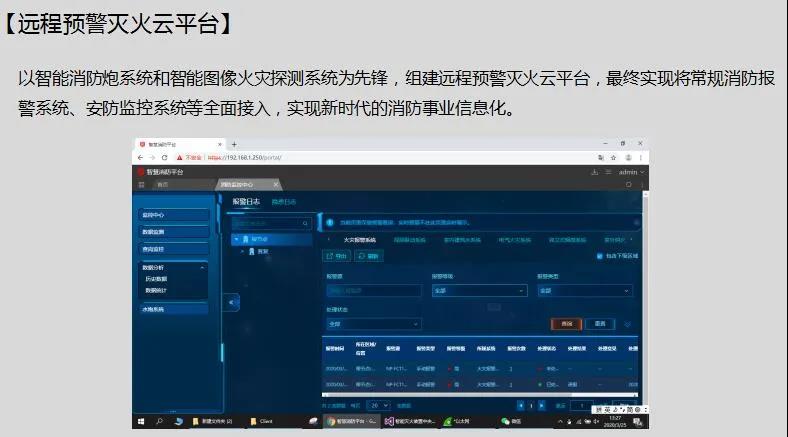Open the 报警等级 dropdown
The height and width of the screenshot is (437, 788).
click(478, 291)
